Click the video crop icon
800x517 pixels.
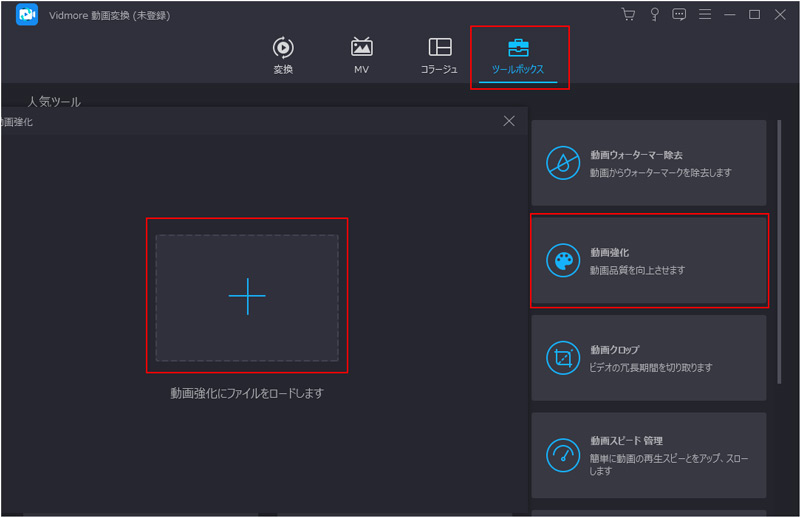[563, 358]
